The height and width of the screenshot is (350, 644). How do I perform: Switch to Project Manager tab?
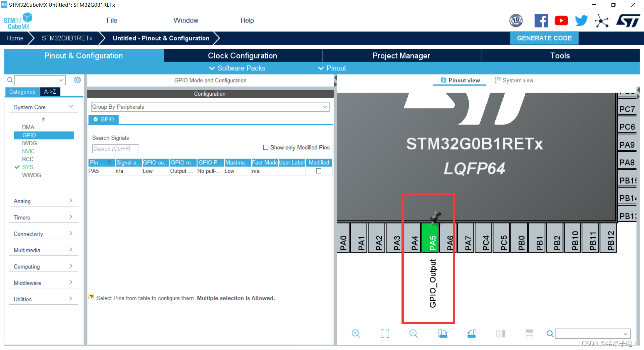[x=401, y=56]
